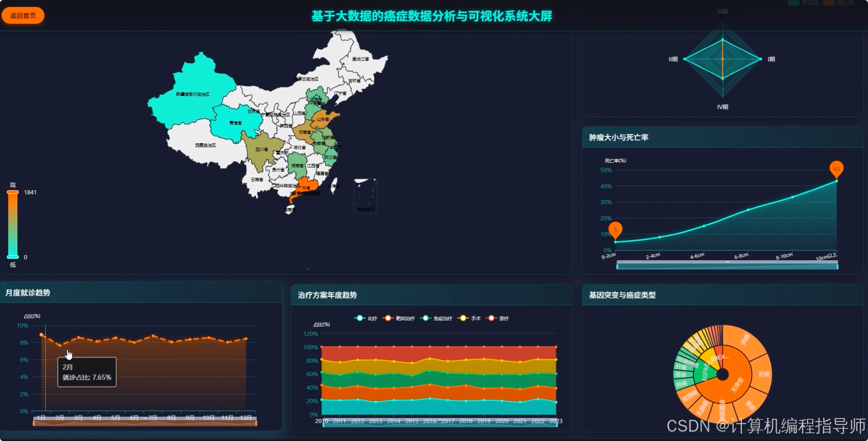Viewport: 868px width, 441px height.
Task: Click the orange 5 marker pin
Action: coord(615,230)
